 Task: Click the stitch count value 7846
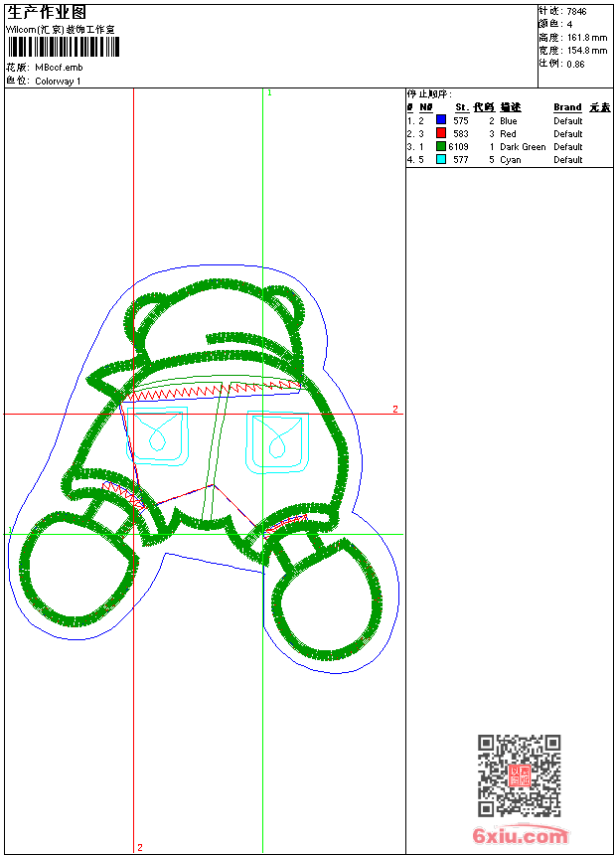tap(576, 12)
